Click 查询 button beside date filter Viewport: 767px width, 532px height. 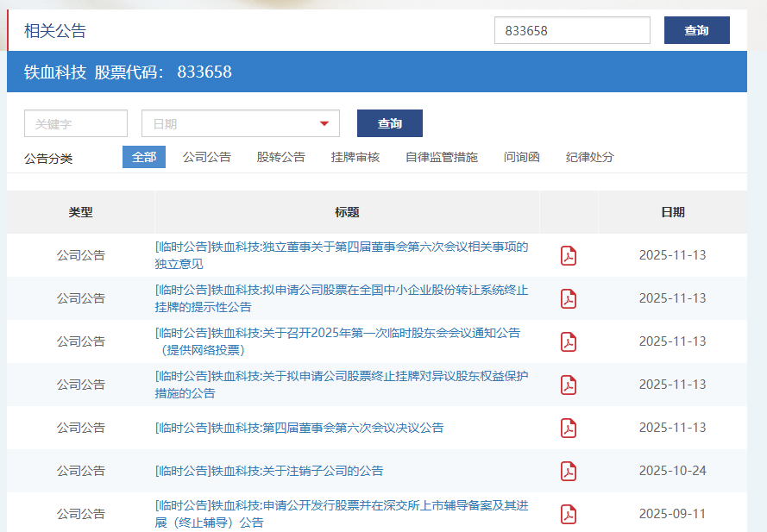point(389,124)
